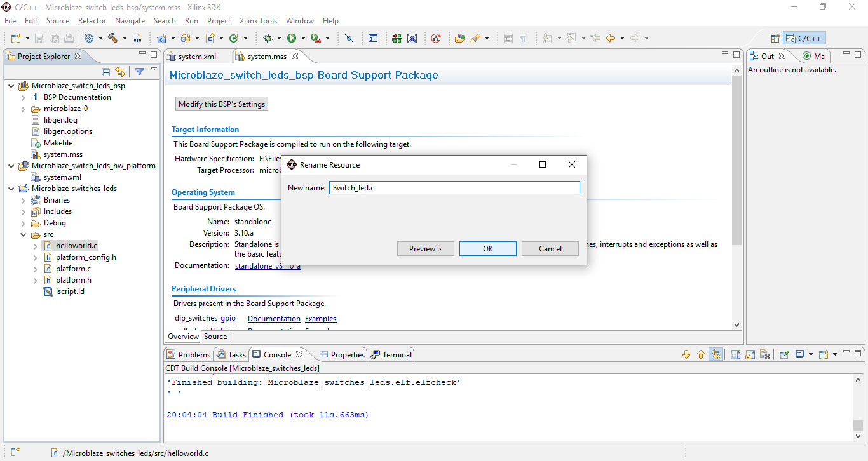The width and height of the screenshot is (868, 461).
Task: Open the dip_switches Documentation link
Action: (x=275, y=319)
